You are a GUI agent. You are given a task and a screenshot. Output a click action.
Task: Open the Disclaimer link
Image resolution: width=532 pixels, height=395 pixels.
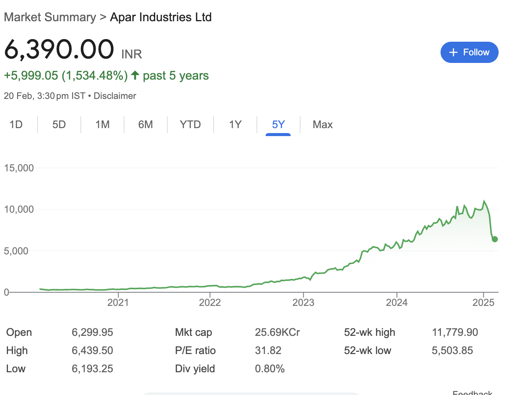[115, 96]
